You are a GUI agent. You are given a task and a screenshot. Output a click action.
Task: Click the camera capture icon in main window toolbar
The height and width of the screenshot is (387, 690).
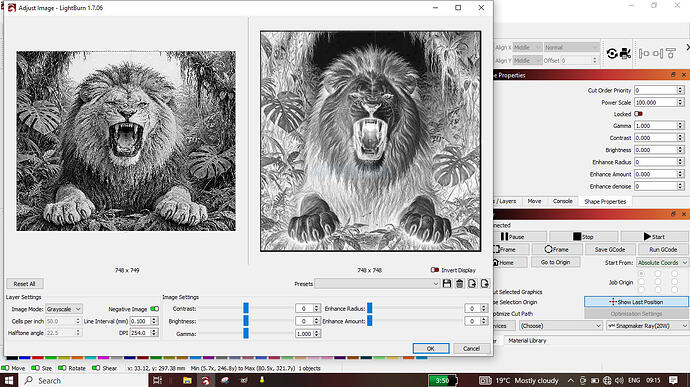[x=625, y=54]
